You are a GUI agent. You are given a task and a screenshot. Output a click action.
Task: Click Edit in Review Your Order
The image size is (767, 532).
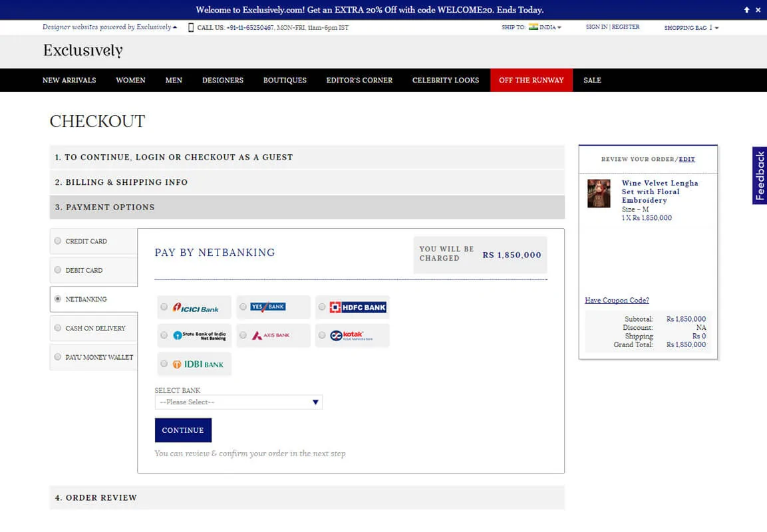tap(687, 160)
